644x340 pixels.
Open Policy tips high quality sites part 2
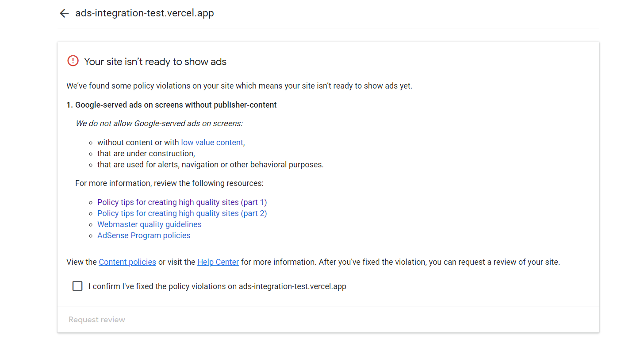tap(182, 213)
